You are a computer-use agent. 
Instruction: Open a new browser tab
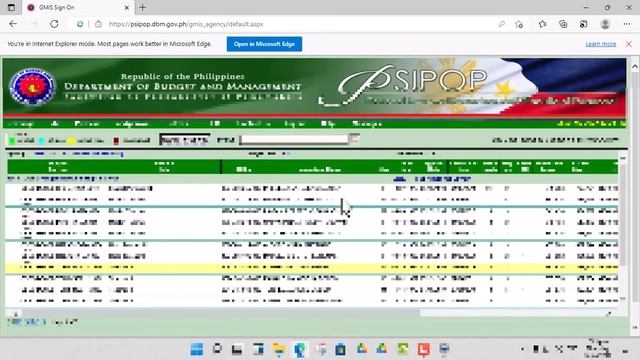coord(142,7)
